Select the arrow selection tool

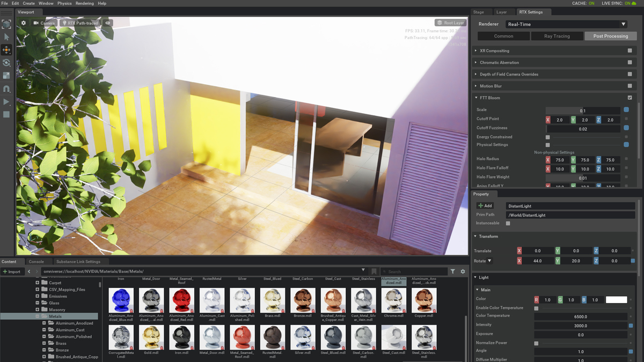(6, 36)
